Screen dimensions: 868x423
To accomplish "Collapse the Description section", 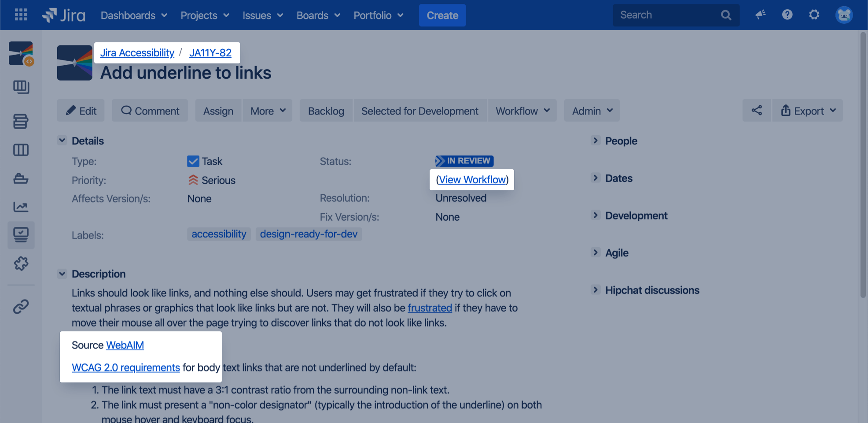I will pos(62,274).
